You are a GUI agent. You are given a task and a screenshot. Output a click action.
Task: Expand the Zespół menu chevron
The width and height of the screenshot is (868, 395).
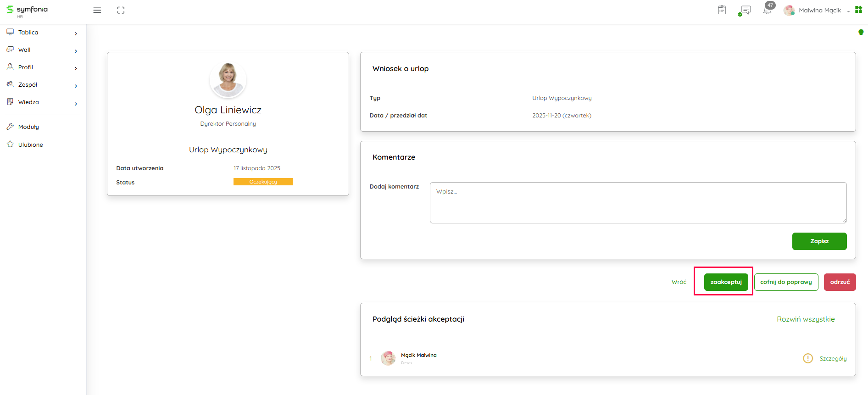[x=76, y=86]
